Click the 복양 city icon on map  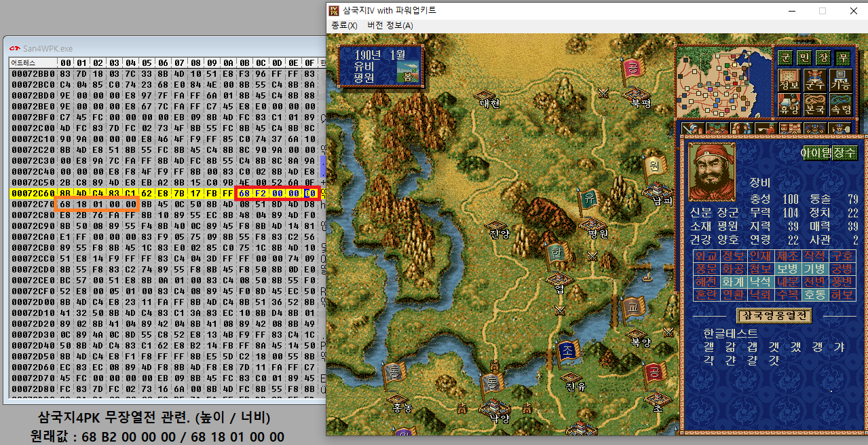click(638, 333)
